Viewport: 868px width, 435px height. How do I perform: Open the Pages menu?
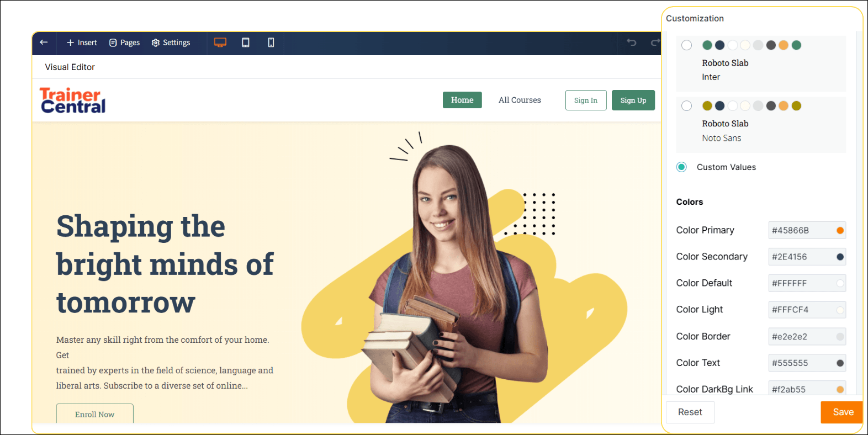pos(124,43)
